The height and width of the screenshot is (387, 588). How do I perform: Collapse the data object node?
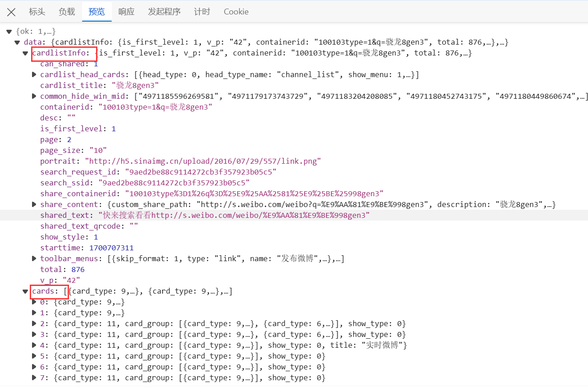(x=17, y=42)
